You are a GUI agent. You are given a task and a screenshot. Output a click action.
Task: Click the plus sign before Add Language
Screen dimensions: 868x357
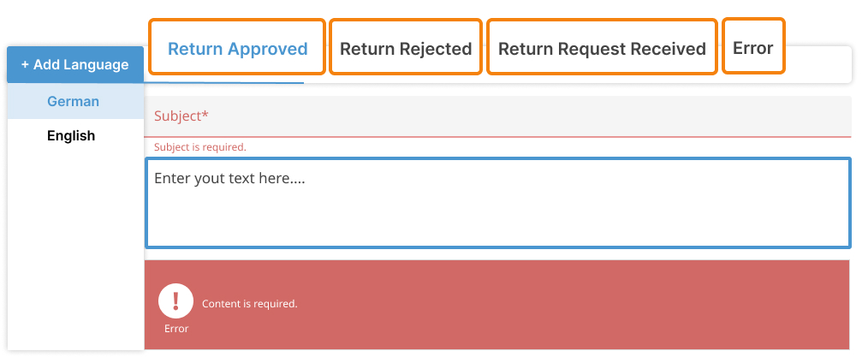pyautogui.click(x=25, y=65)
